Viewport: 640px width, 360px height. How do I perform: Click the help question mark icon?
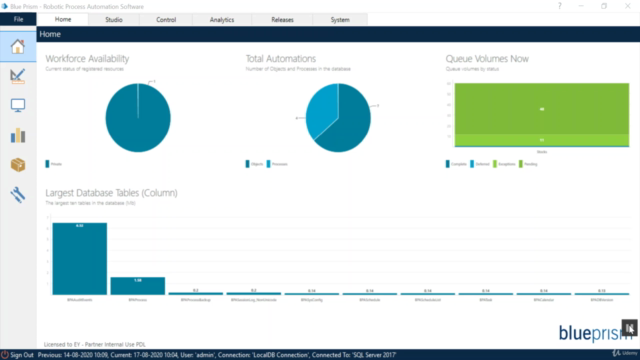[x=560, y=6]
